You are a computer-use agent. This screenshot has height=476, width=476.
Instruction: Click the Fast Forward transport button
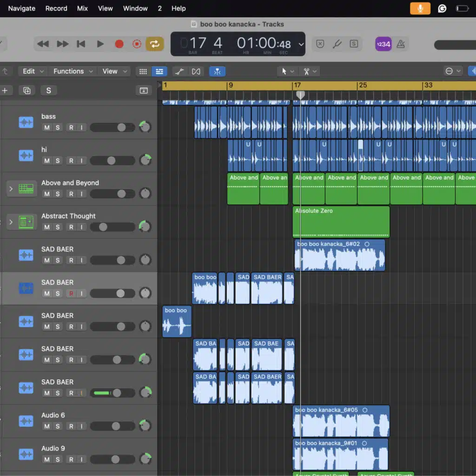tap(63, 44)
